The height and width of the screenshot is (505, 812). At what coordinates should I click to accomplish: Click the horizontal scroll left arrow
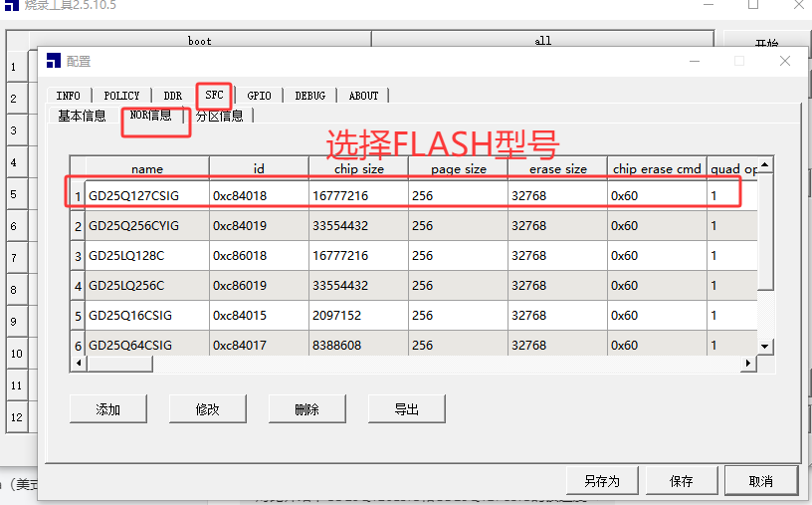click(x=79, y=364)
